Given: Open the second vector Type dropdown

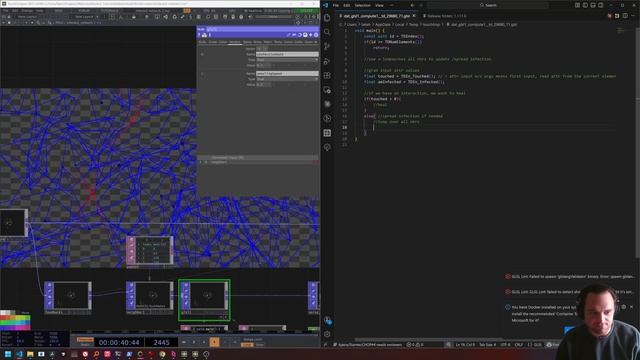Looking at the screenshot, I should click(287, 79).
